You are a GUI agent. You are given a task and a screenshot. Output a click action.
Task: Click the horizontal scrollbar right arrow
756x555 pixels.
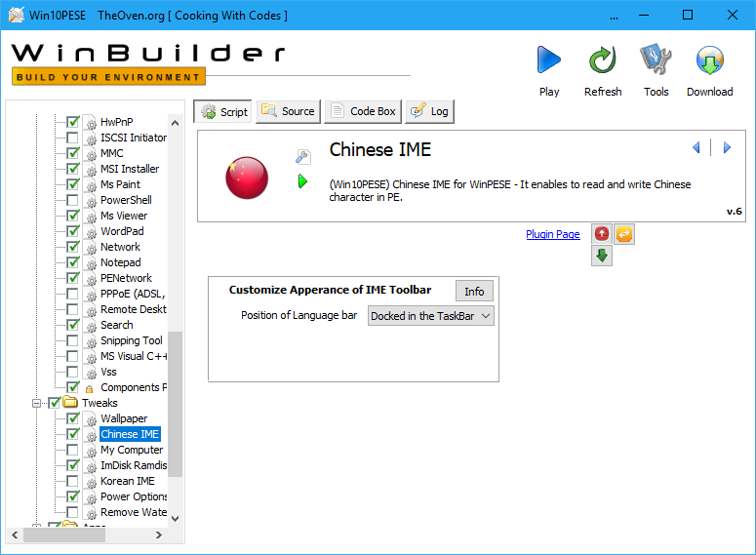pyautogui.click(x=159, y=535)
